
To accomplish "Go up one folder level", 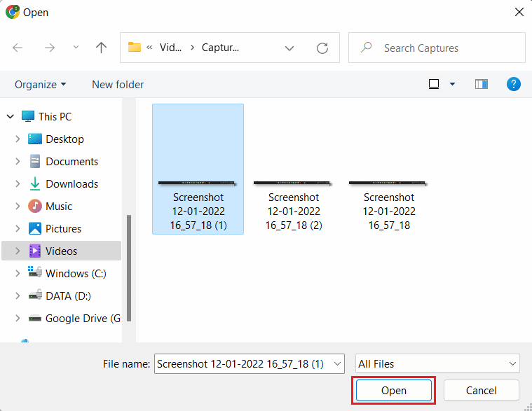I will (x=101, y=48).
